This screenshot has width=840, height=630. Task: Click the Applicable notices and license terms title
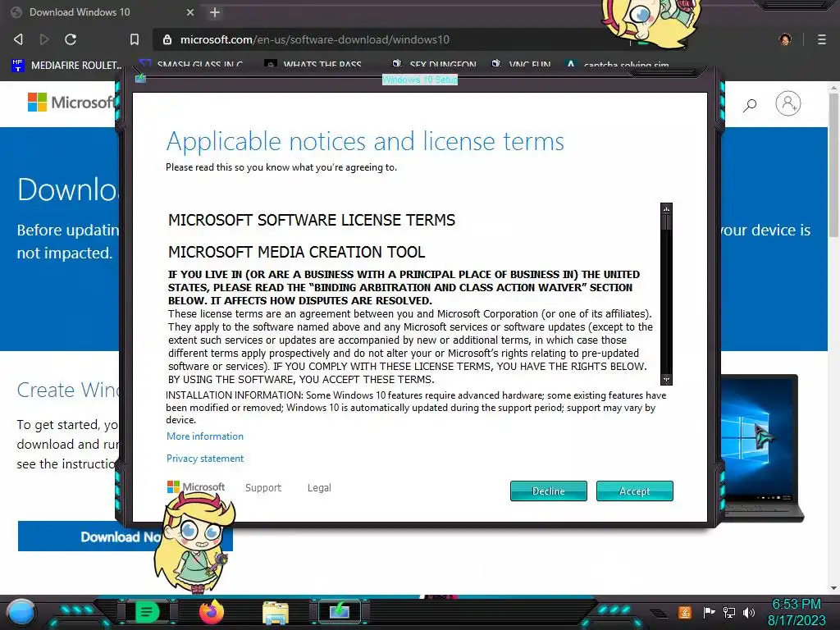[365, 141]
